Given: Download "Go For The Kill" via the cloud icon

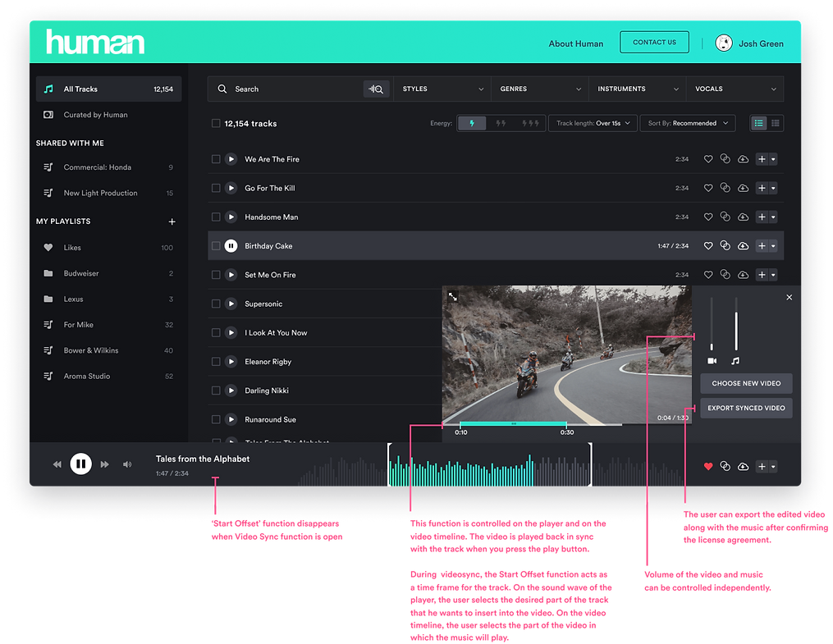Looking at the screenshot, I should coord(743,188).
